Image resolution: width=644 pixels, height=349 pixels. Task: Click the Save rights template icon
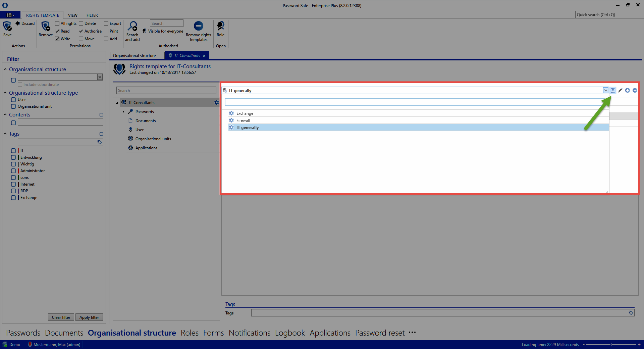point(7,26)
